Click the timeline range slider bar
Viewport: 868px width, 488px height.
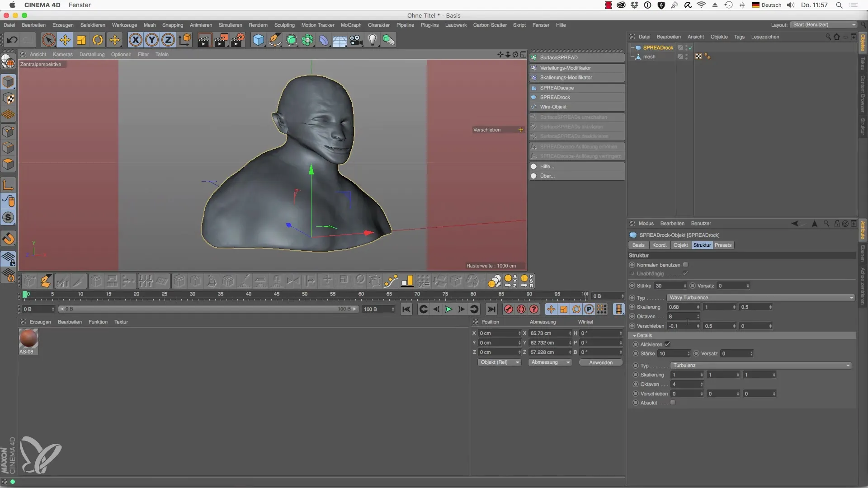click(208, 309)
